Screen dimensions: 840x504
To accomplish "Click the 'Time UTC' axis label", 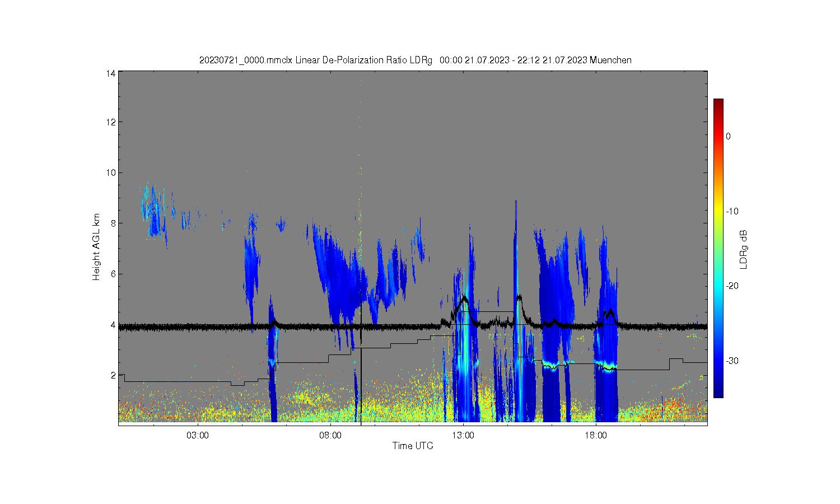I will [x=413, y=446].
